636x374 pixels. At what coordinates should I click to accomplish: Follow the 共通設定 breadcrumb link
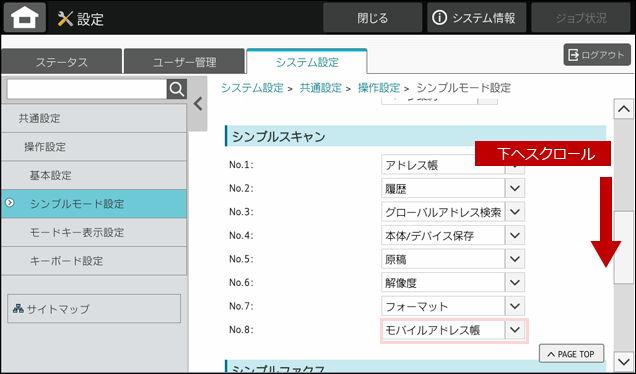[x=320, y=88]
